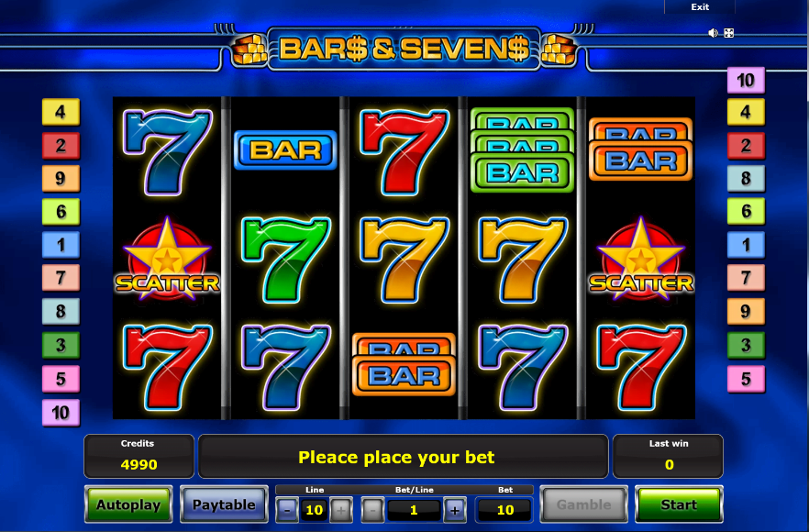
Task: Increase Bet/Line with plus button
Action: (455, 510)
